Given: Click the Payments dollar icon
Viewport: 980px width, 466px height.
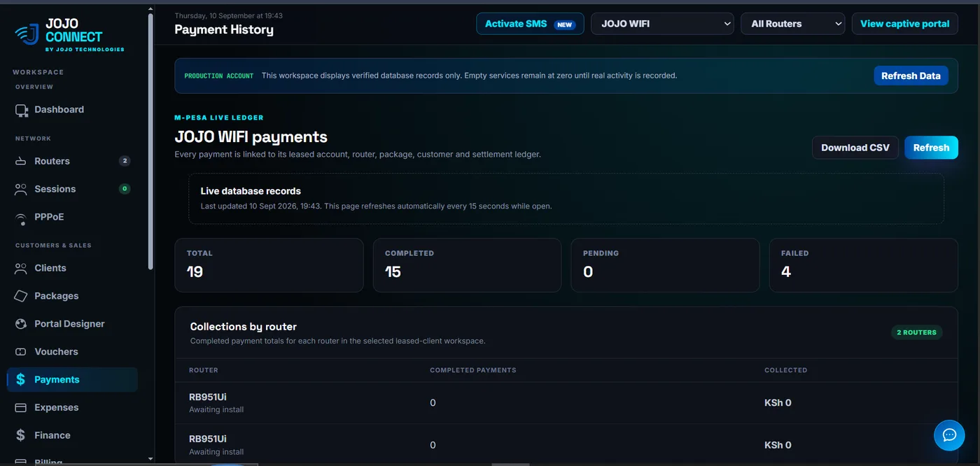Looking at the screenshot, I should (21, 379).
